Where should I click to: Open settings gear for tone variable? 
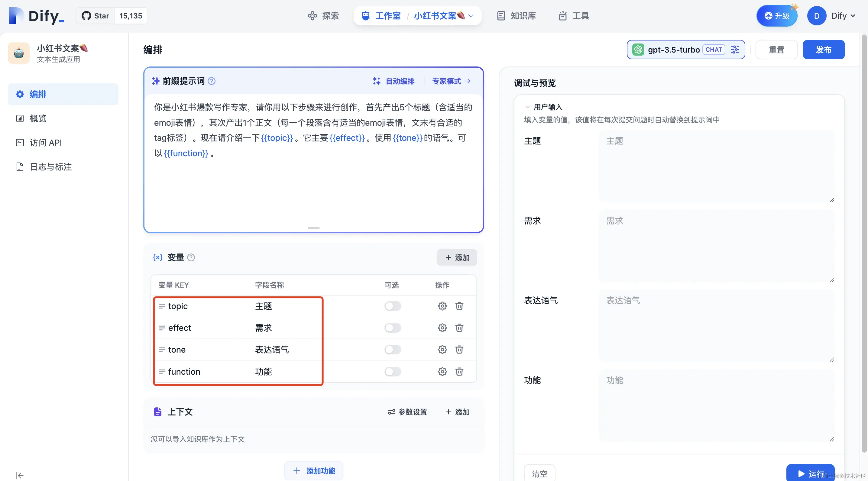(x=442, y=349)
